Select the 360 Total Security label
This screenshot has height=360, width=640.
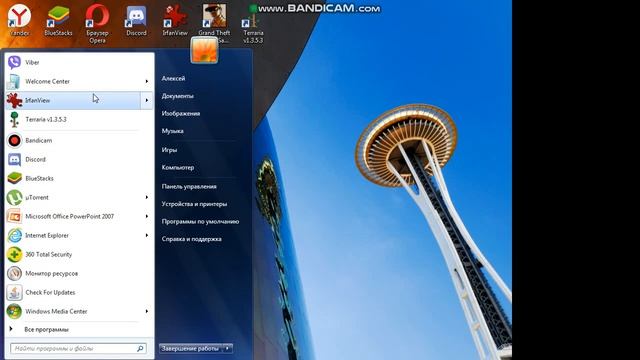49,254
